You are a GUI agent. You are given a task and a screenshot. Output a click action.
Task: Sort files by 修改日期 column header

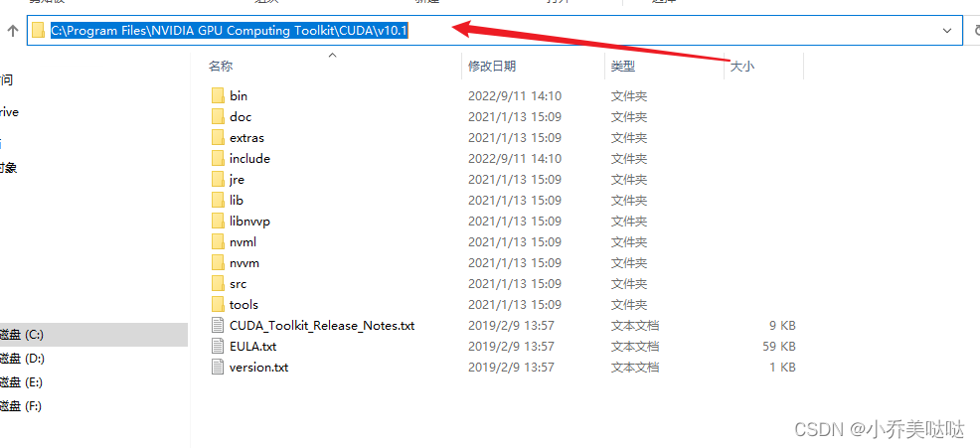point(492,66)
